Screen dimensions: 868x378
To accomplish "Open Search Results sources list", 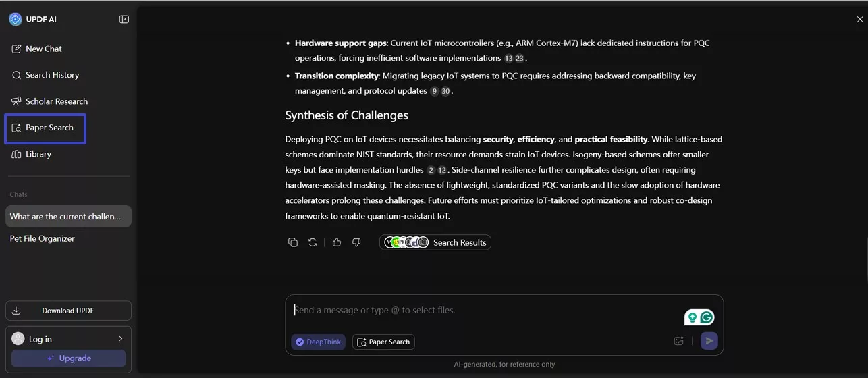I will point(435,242).
